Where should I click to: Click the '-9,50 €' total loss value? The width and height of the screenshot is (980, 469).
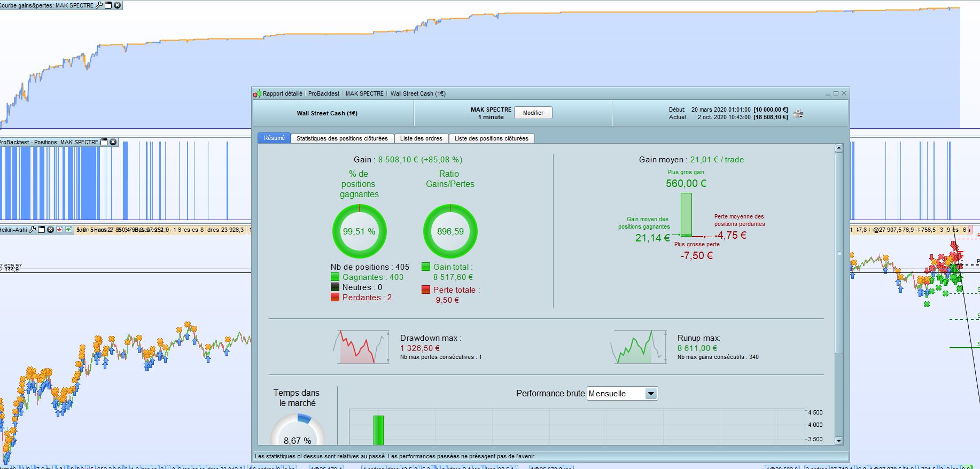pyautogui.click(x=446, y=300)
